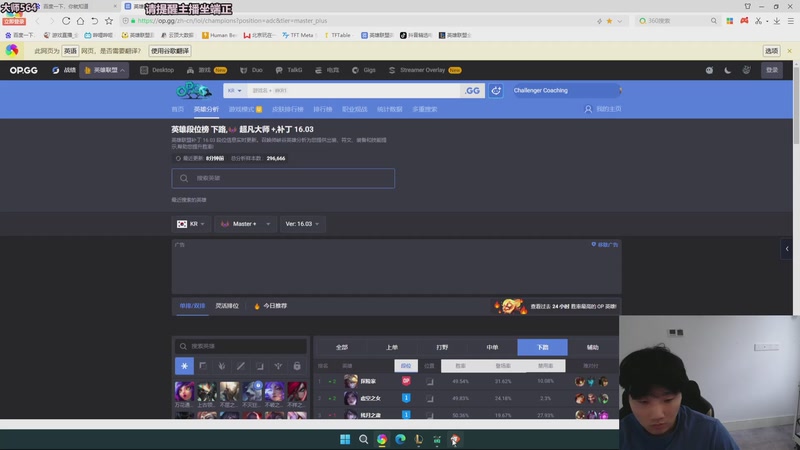
Task: Click the scissors screenshot tool icon
Action: click(759, 21)
